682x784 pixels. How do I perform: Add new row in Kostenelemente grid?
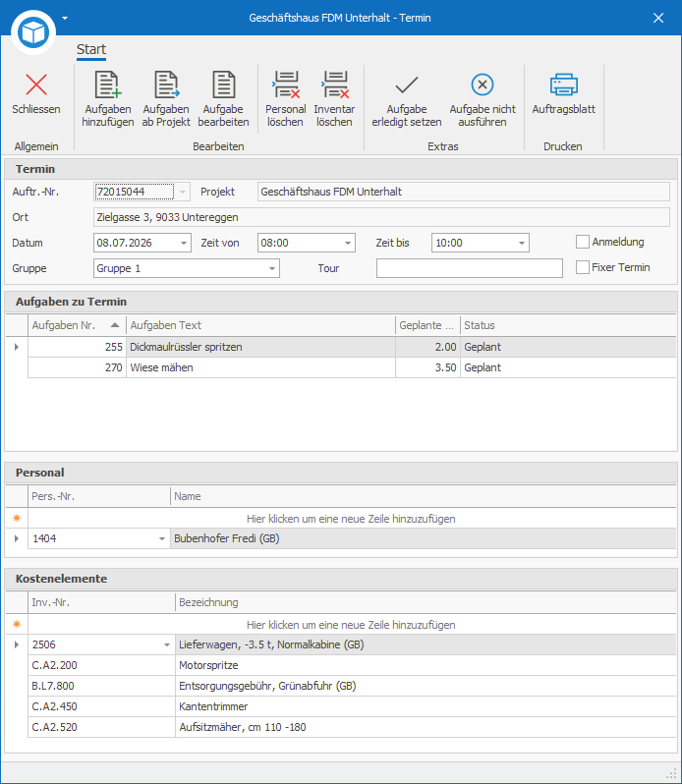coord(351,625)
